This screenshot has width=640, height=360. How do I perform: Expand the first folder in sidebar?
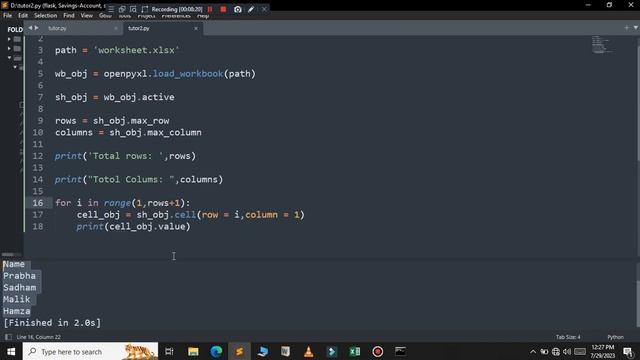pyautogui.click(x=9, y=39)
